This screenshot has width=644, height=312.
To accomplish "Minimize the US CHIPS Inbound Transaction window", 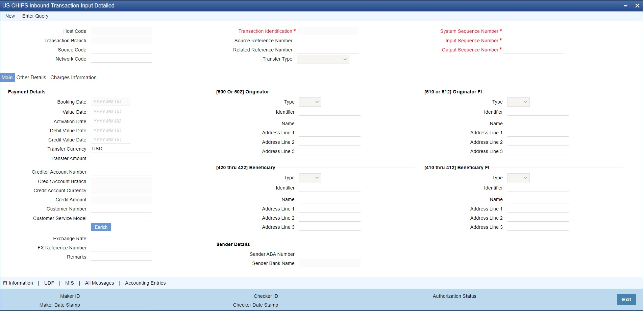I will pos(625,6).
